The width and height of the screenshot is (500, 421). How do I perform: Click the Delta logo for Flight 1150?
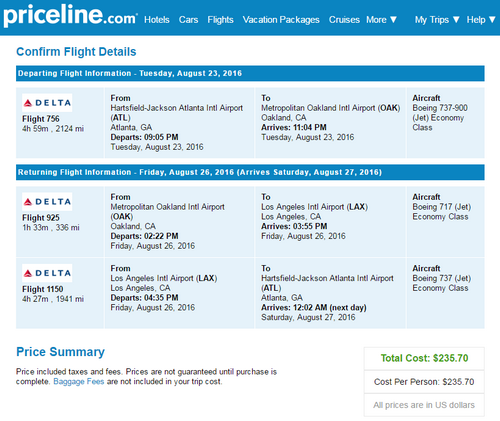click(47, 273)
